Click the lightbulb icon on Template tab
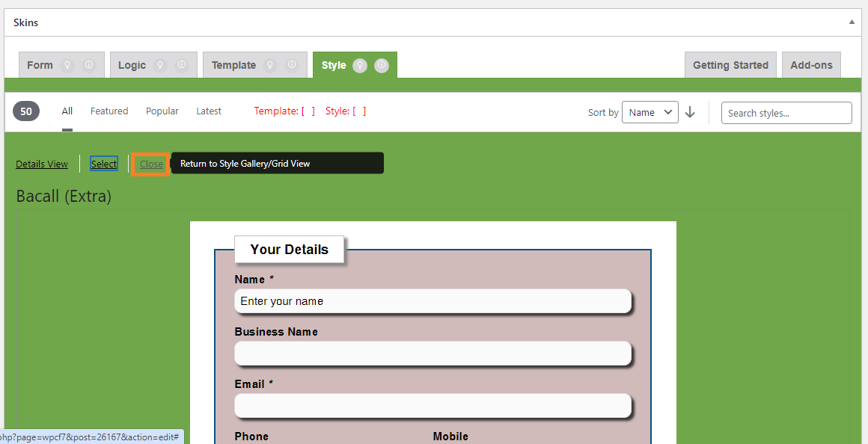Viewport: 868px width, 444px height. point(270,65)
